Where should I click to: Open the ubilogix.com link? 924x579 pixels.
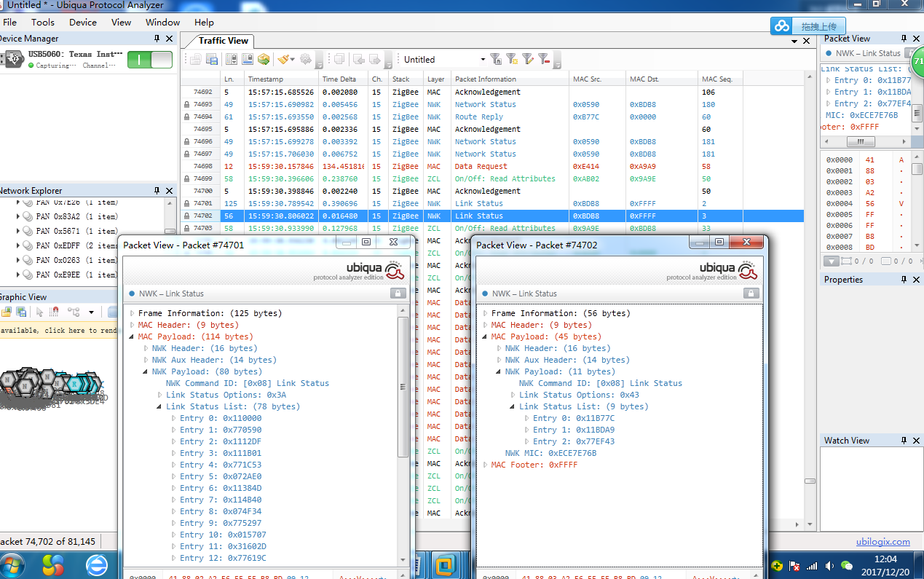pos(883,542)
